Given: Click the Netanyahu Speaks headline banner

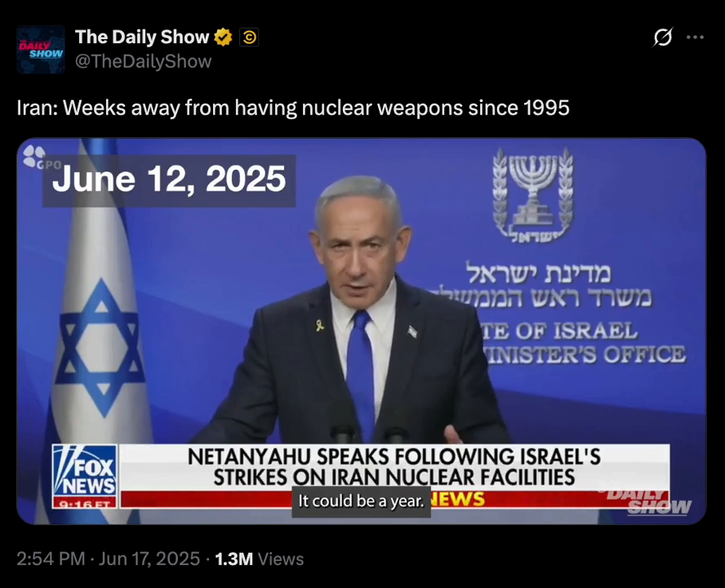Looking at the screenshot, I should [394, 467].
